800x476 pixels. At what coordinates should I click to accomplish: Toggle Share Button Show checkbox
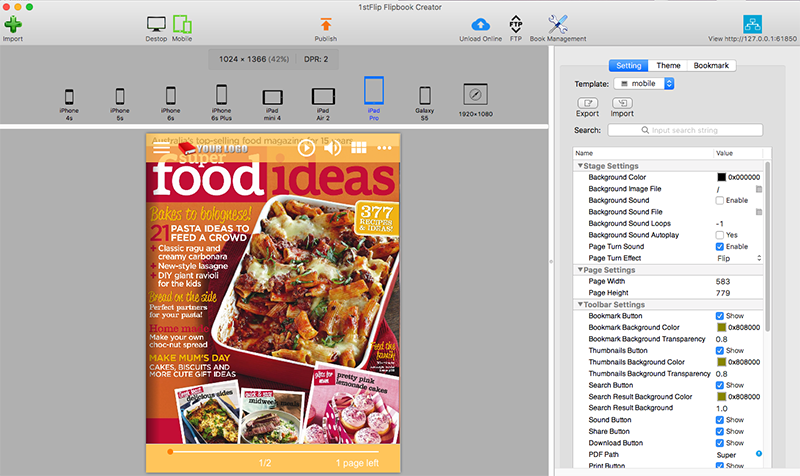pos(719,432)
